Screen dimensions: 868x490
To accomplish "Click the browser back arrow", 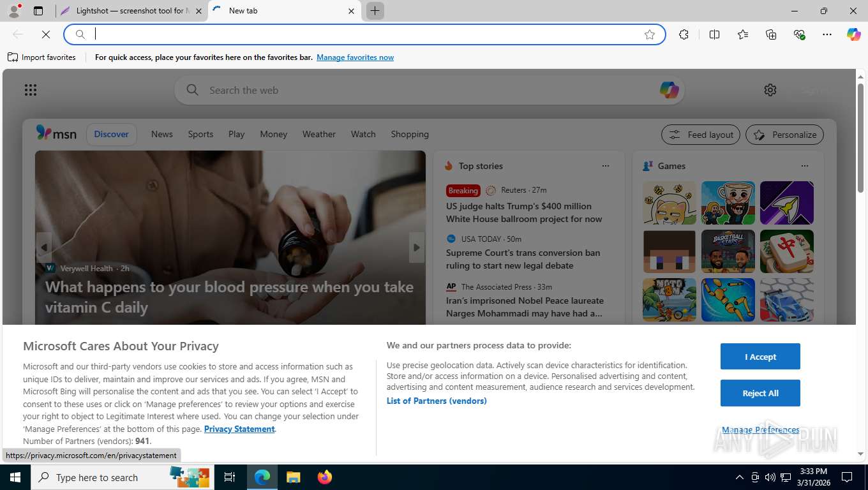I will (x=18, y=34).
